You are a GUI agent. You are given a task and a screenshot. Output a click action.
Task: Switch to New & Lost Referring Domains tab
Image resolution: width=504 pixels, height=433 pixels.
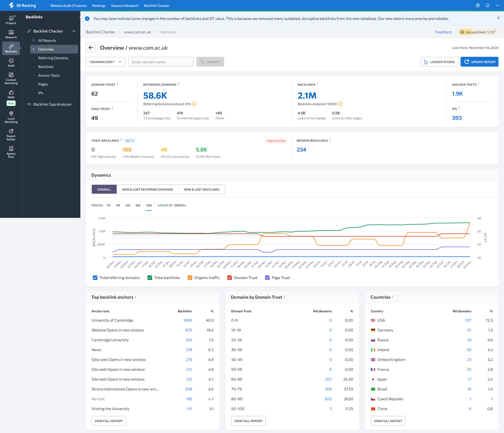147,189
